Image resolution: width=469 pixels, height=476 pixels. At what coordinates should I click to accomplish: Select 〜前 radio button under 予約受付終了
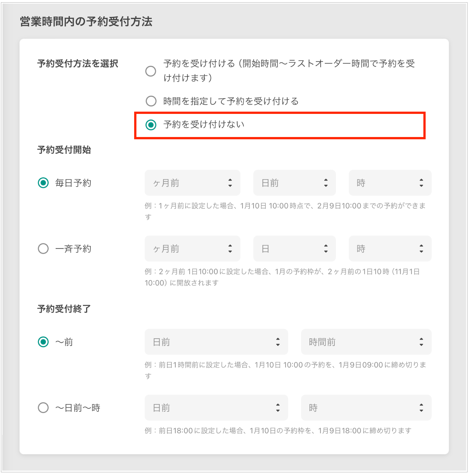43,342
